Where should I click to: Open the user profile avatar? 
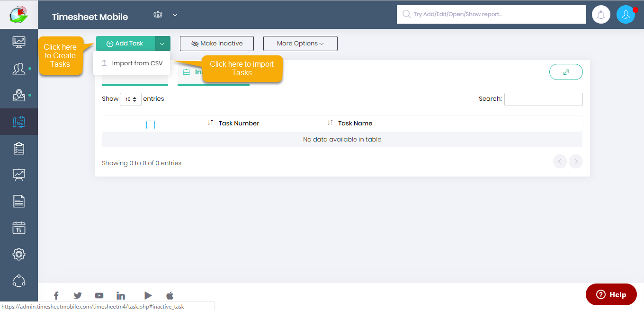(626, 15)
